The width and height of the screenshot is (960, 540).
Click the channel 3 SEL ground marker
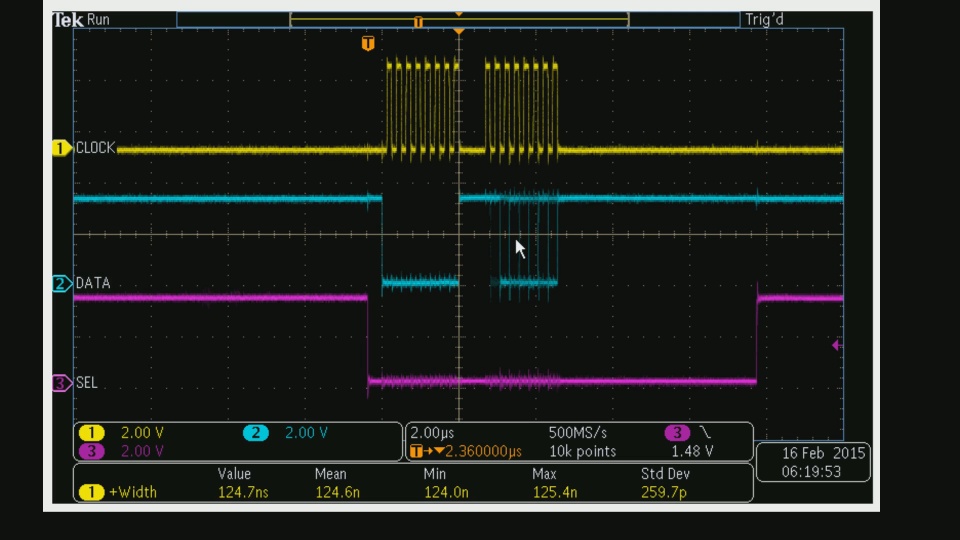61,383
